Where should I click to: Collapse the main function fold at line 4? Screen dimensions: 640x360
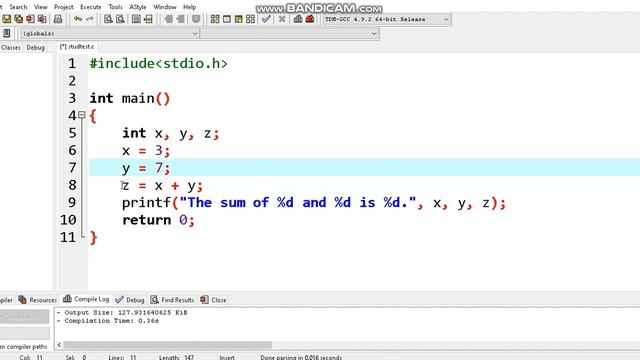click(x=82, y=115)
